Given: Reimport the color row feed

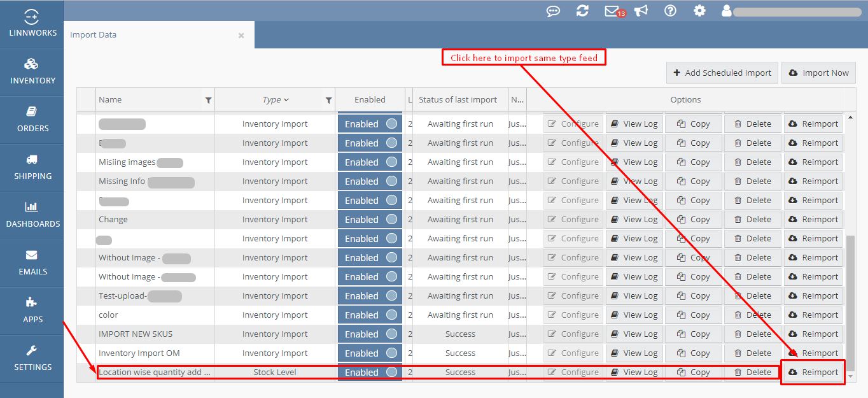Looking at the screenshot, I should 813,315.
